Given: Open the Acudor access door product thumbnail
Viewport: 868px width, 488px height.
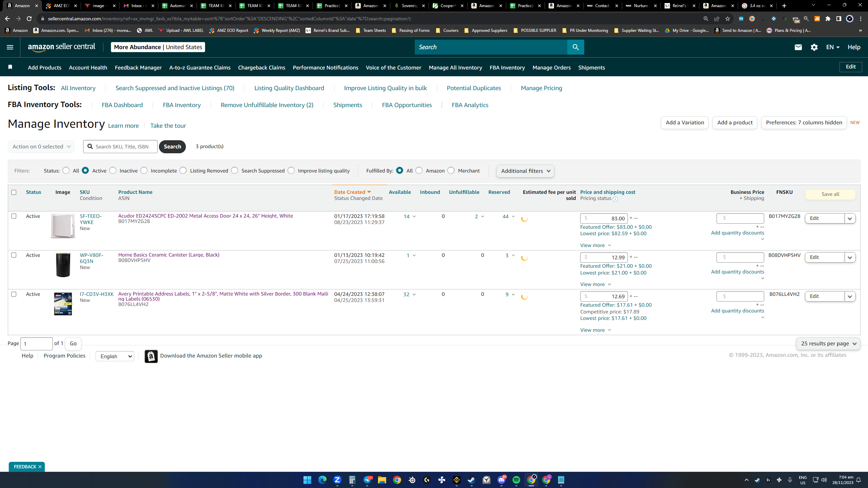Looking at the screenshot, I should click(x=63, y=226).
